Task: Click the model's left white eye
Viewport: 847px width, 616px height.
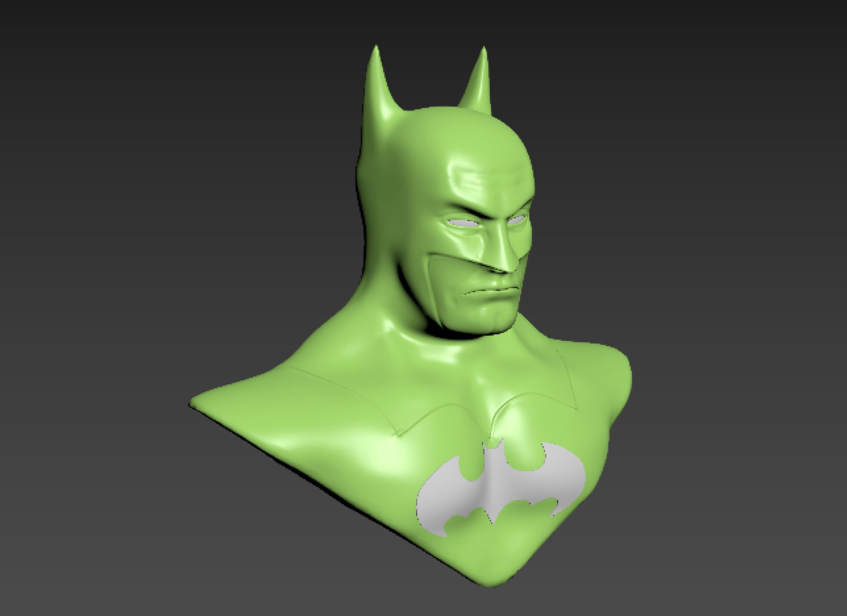Action: pyautogui.click(x=462, y=224)
